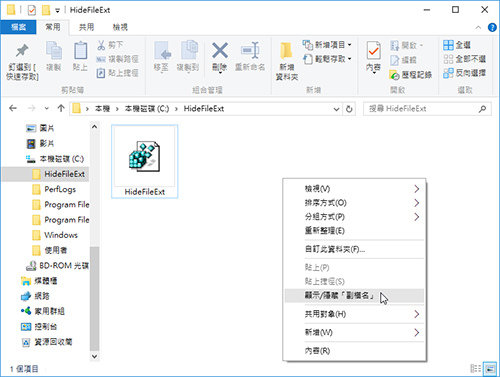Expand the address bar history dropdown
The image size is (500, 377).
coord(336,109)
